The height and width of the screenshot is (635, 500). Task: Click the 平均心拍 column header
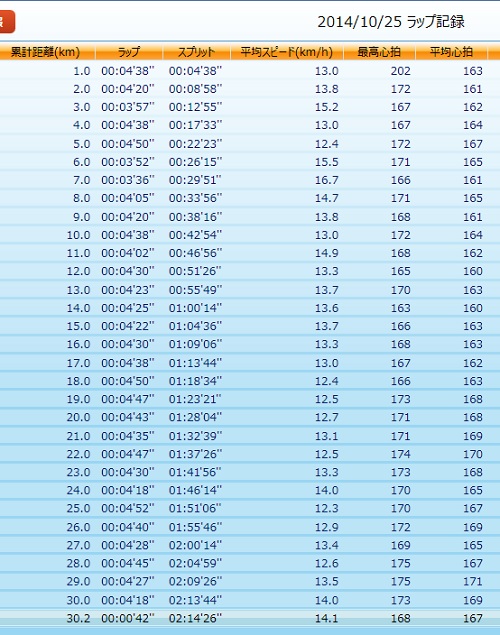click(451, 53)
